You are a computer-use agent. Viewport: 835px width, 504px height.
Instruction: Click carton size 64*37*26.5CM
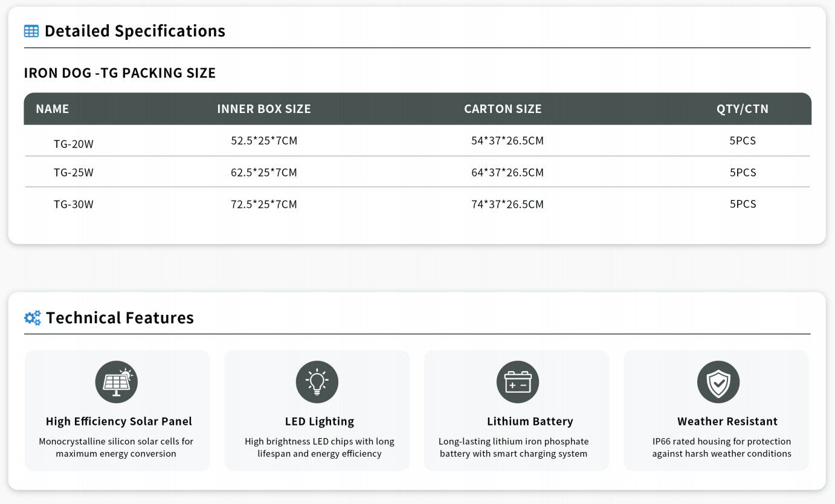(508, 173)
